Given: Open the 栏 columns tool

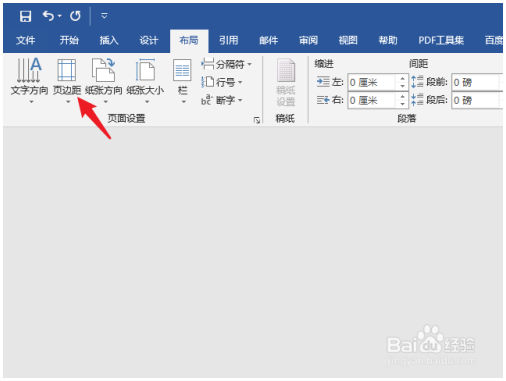Looking at the screenshot, I should 183,81.
